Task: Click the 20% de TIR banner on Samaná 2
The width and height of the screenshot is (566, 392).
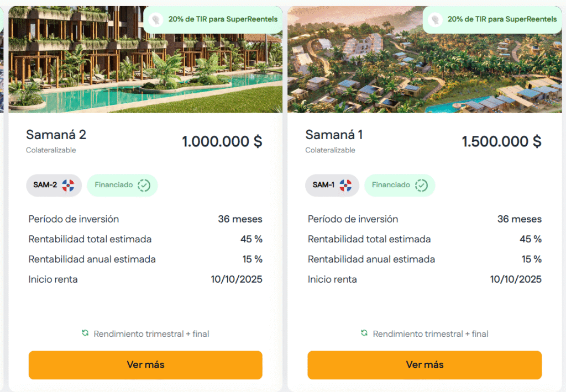Action: 223,19
